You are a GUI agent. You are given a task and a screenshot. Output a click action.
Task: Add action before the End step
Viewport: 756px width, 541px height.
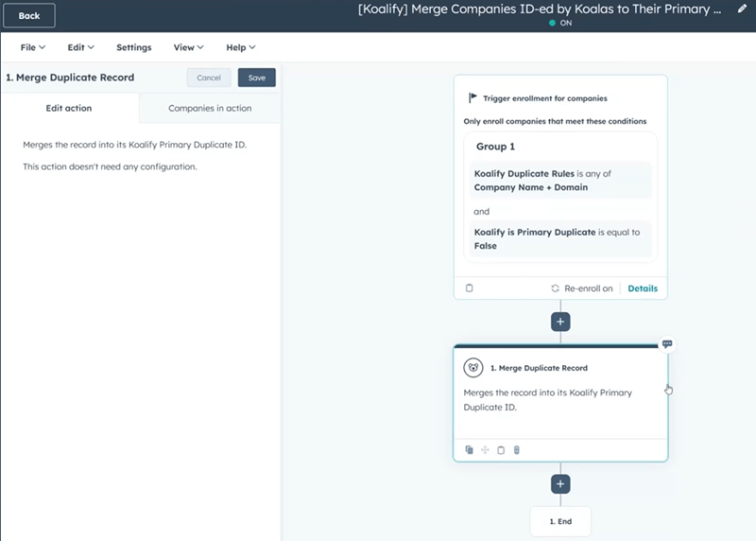point(560,483)
